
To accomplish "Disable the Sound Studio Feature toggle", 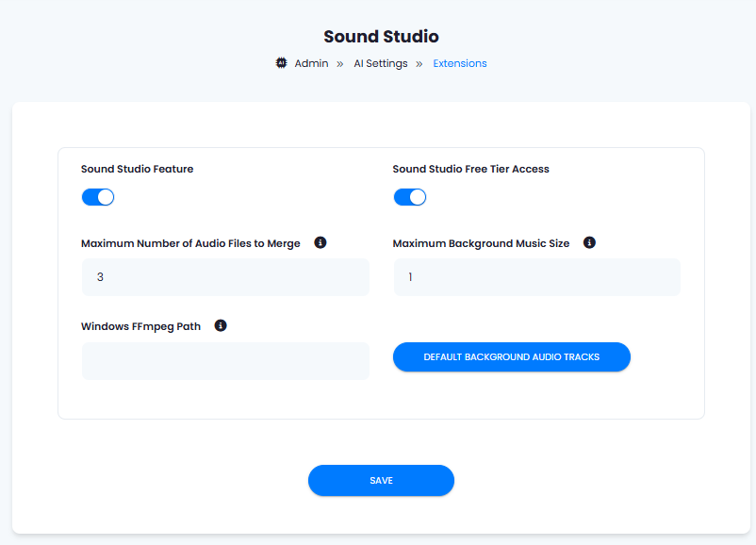I will (x=98, y=197).
